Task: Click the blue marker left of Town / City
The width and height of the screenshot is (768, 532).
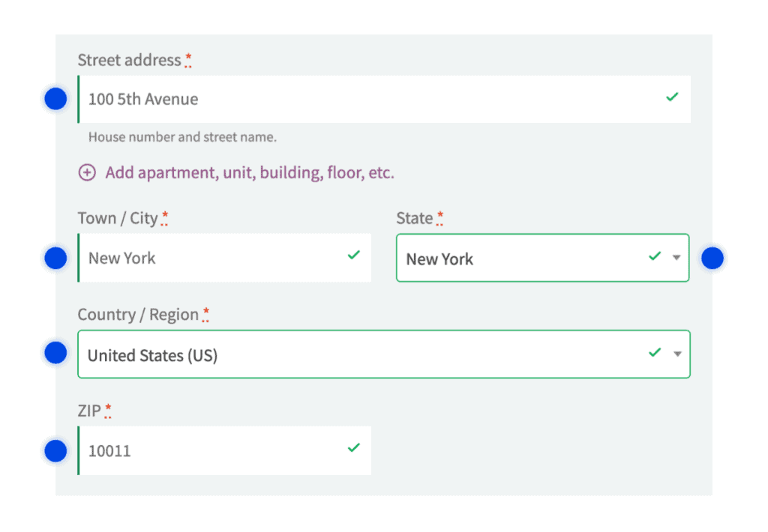Action: click(x=55, y=257)
